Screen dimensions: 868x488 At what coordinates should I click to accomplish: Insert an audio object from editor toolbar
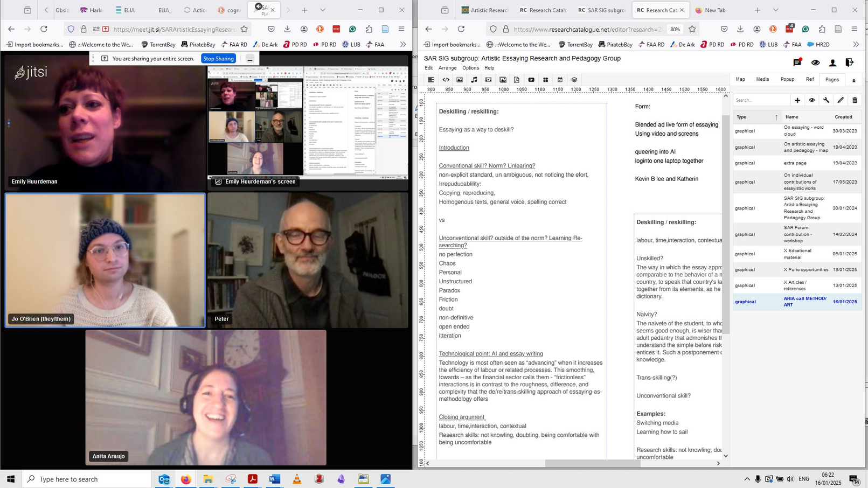point(474,80)
